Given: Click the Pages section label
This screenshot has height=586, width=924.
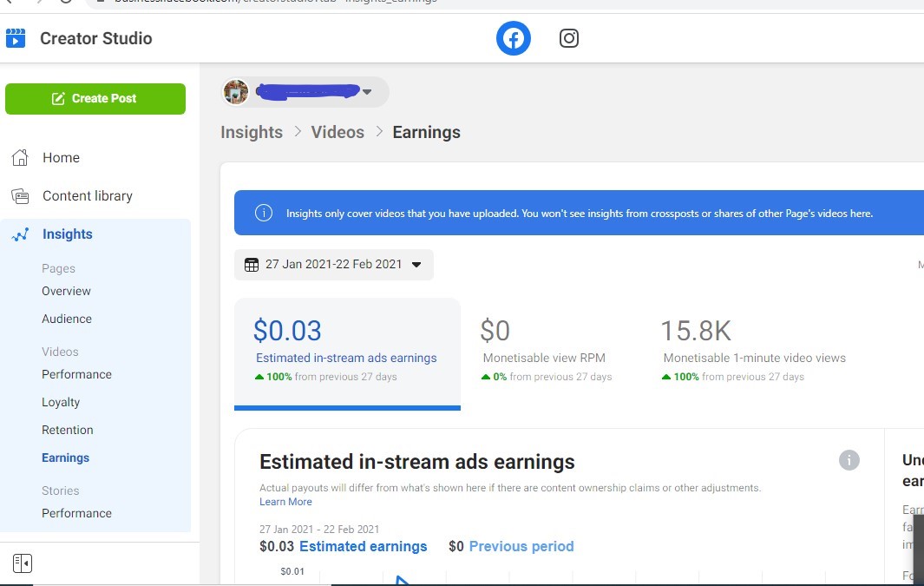Looking at the screenshot, I should point(58,269).
